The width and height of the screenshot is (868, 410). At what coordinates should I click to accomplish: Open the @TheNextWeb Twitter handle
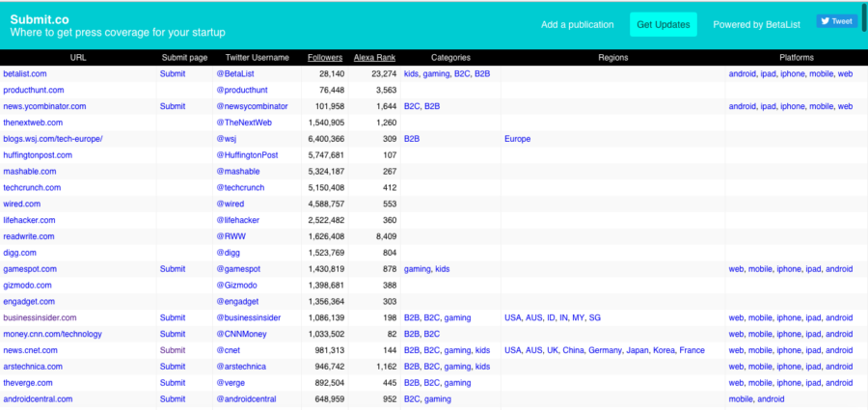(x=244, y=123)
